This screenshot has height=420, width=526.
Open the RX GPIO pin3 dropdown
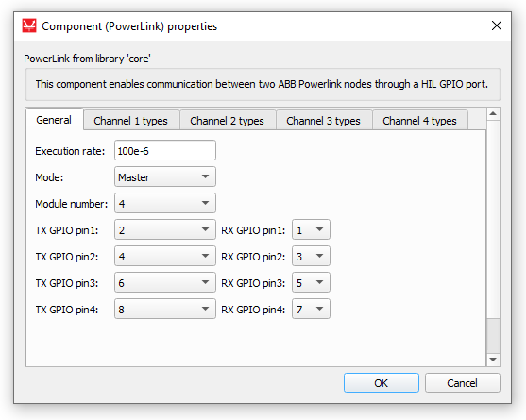311,282
